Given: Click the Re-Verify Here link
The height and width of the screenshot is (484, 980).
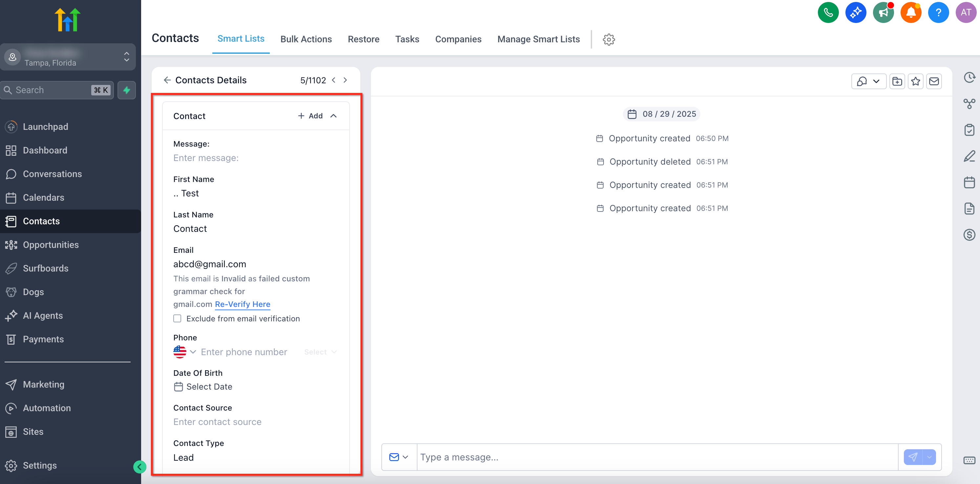Looking at the screenshot, I should point(242,304).
